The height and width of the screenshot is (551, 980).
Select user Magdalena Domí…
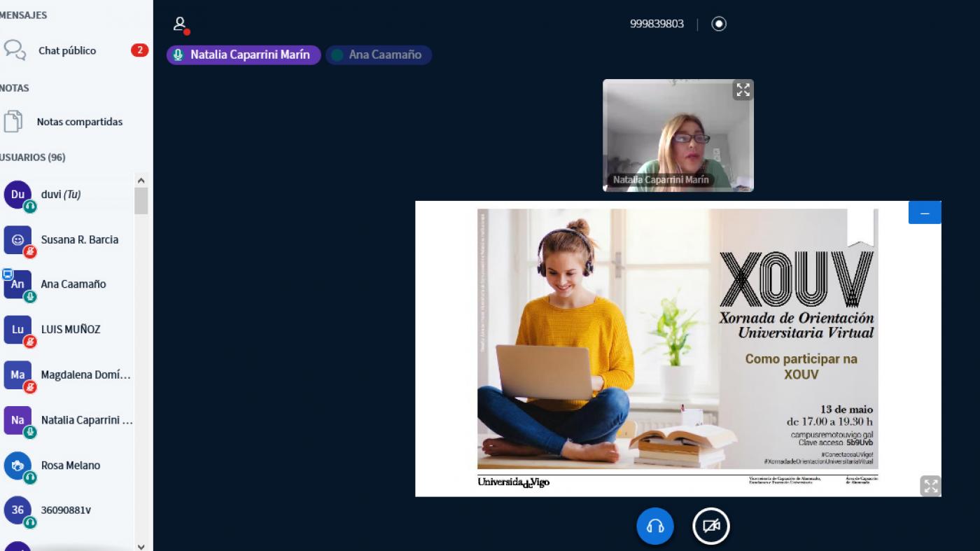(x=68, y=375)
